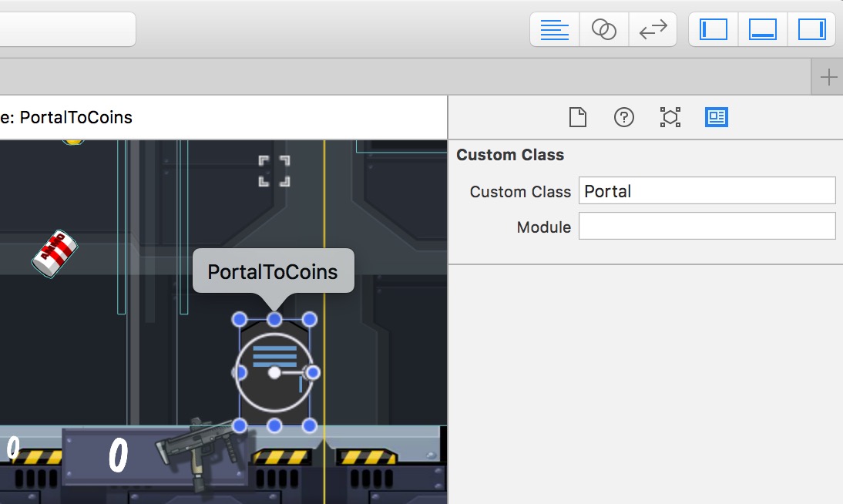This screenshot has height=504, width=843.
Task: Click the plus button to add a tab
Action: coord(828,76)
